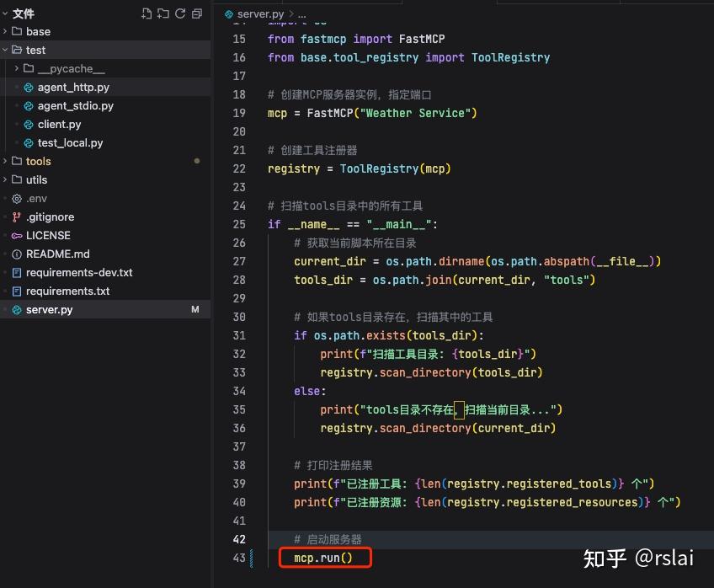Click os.path.join on line 28
Screen dimensions: 714x588
pos(412,280)
